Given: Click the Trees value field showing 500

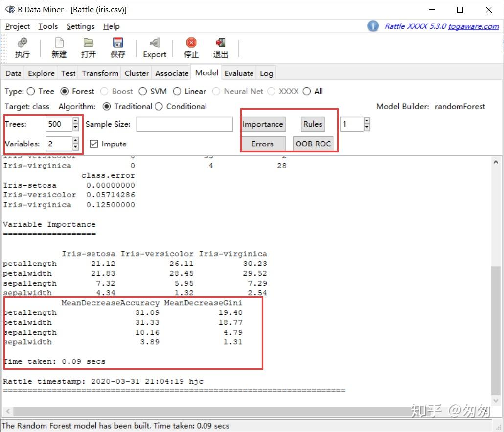Looking at the screenshot, I should click(x=59, y=124).
